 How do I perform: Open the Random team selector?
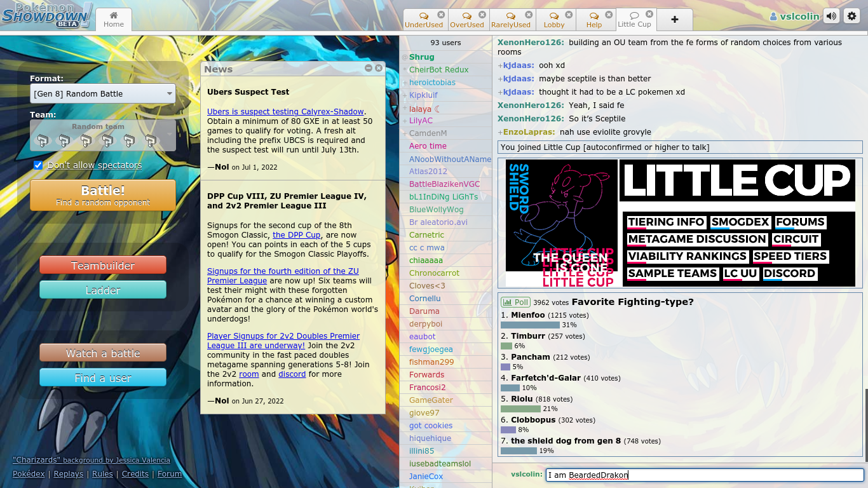[x=103, y=135]
